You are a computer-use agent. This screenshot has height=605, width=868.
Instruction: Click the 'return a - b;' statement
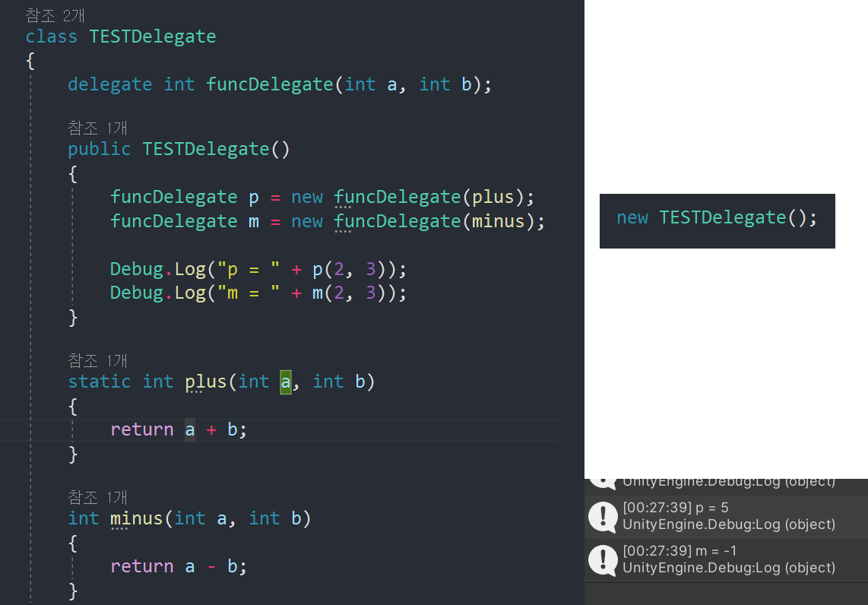(x=179, y=566)
